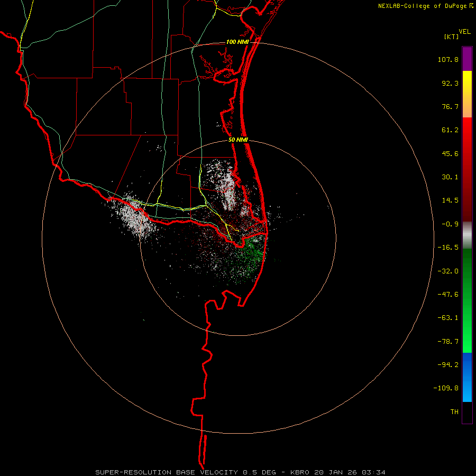The height and width of the screenshot is (476, 476).
Task: Click the NEXLAB-College of DuPage credit text
Action: pos(422,6)
